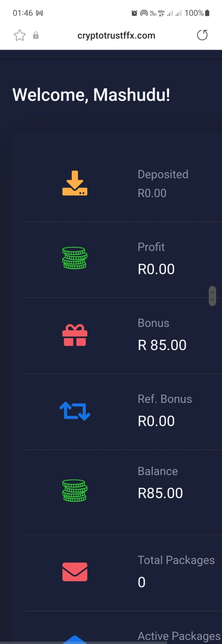
Task: Tap the red envelope Total Packages icon
Action: [75, 572]
